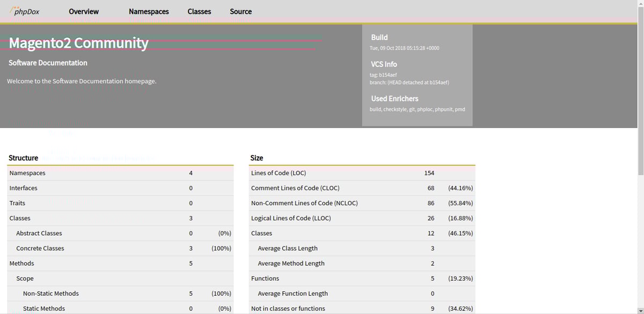The height and width of the screenshot is (314, 644).
Task: Click the Used Enrichers heading
Action: tap(394, 98)
